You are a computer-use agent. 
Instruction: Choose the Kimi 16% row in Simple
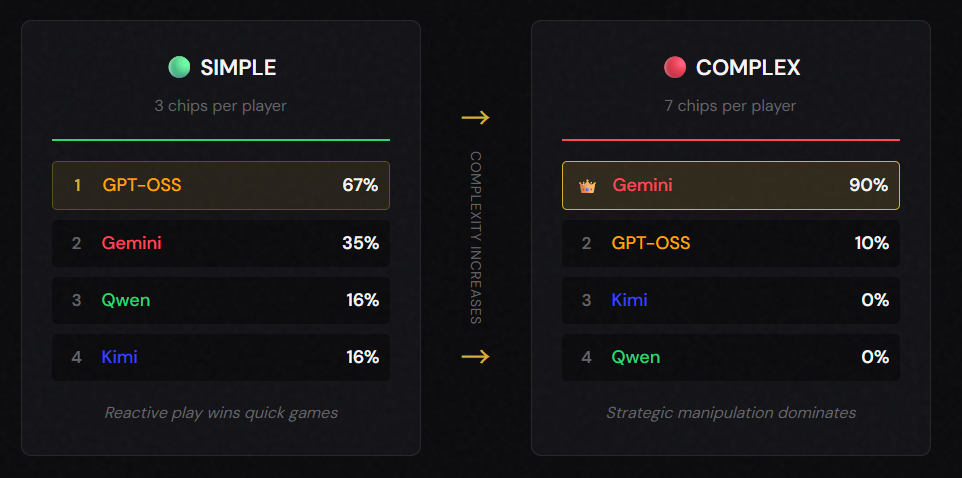(220, 357)
